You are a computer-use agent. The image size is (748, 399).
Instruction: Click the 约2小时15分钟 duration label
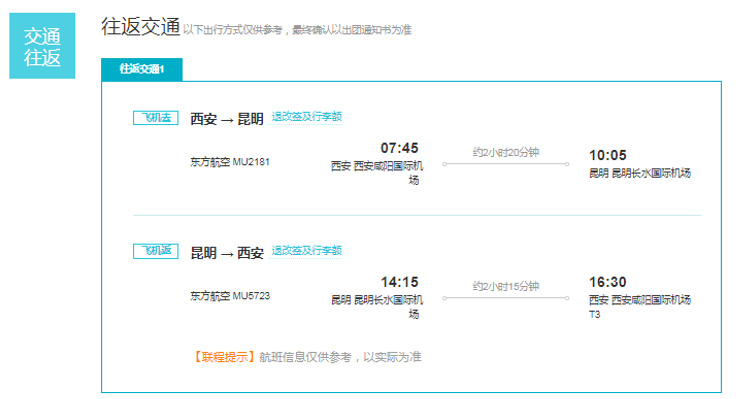(x=506, y=286)
